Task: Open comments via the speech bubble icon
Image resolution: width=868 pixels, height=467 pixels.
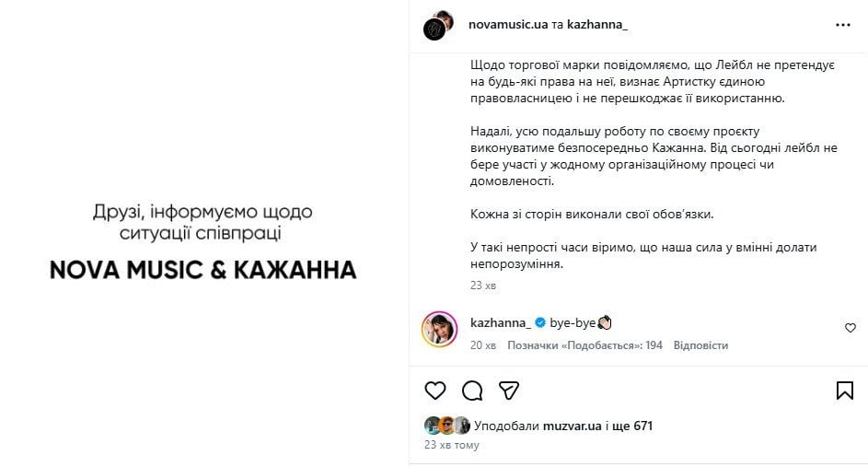Action: [x=472, y=391]
